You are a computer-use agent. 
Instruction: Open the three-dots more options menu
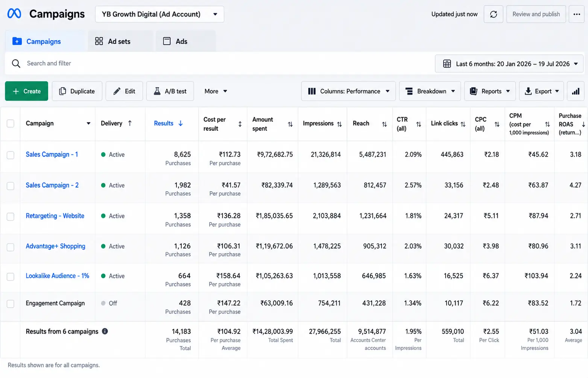pos(576,14)
